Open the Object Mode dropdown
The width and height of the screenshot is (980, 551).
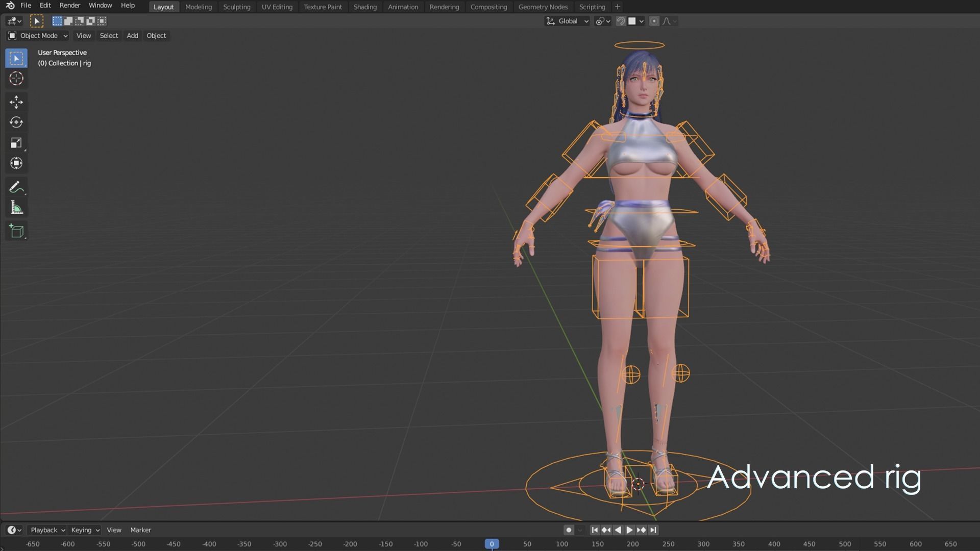click(x=37, y=36)
